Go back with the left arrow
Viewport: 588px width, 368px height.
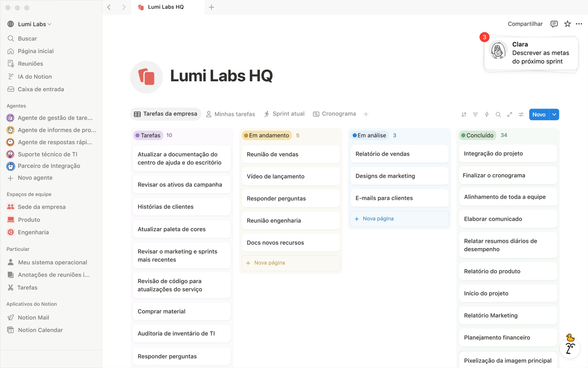(x=109, y=7)
